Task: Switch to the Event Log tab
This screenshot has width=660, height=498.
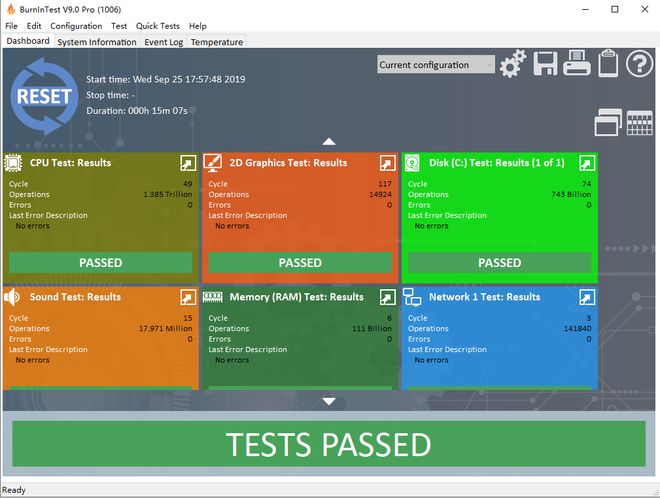Action: (164, 42)
